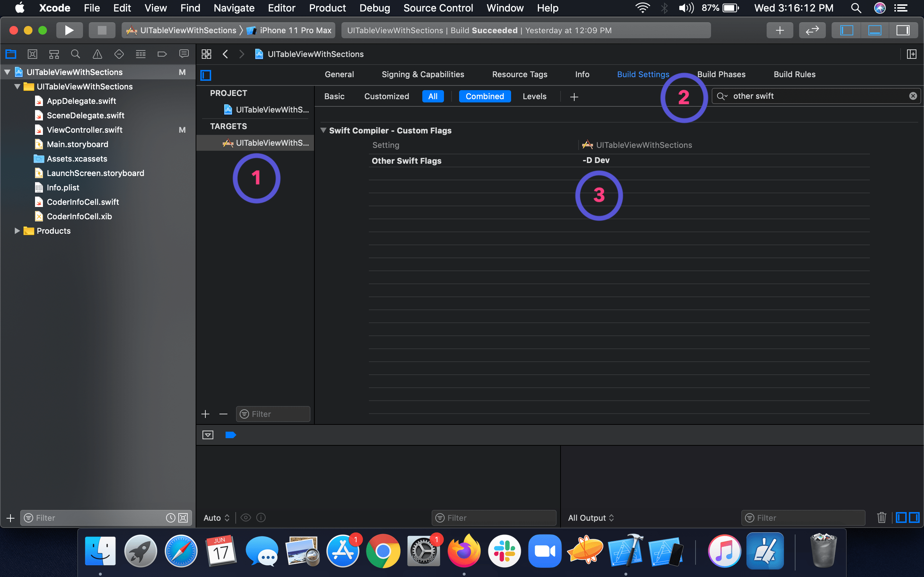This screenshot has width=924, height=577.
Task: Click the Levels settings button
Action: tap(534, 96)
